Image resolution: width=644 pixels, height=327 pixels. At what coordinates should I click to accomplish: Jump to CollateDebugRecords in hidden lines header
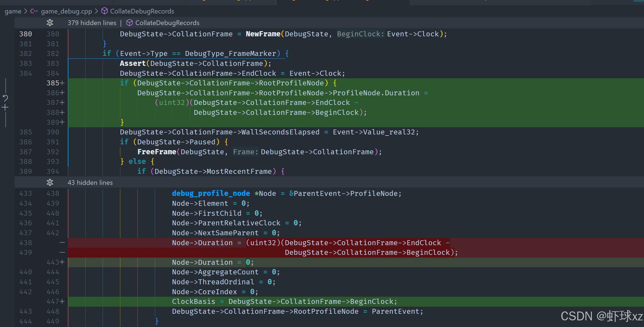point(167,23)
